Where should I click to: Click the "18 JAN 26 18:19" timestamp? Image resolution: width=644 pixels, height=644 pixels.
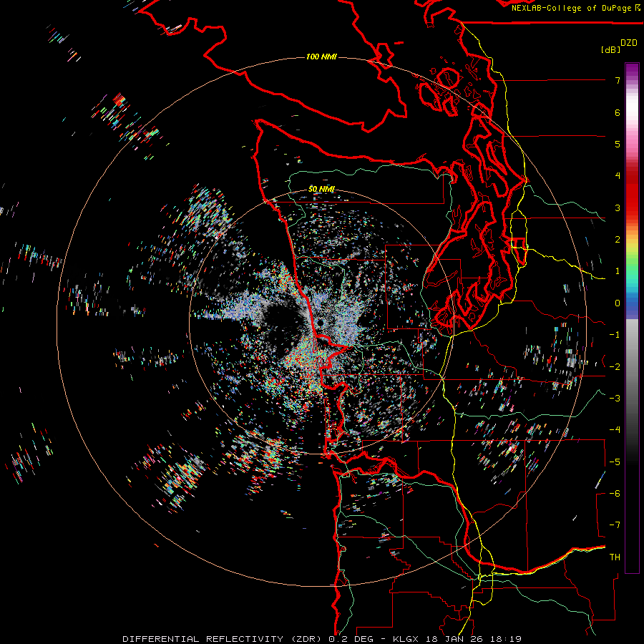pyautogui.click(x=473, y=639)
